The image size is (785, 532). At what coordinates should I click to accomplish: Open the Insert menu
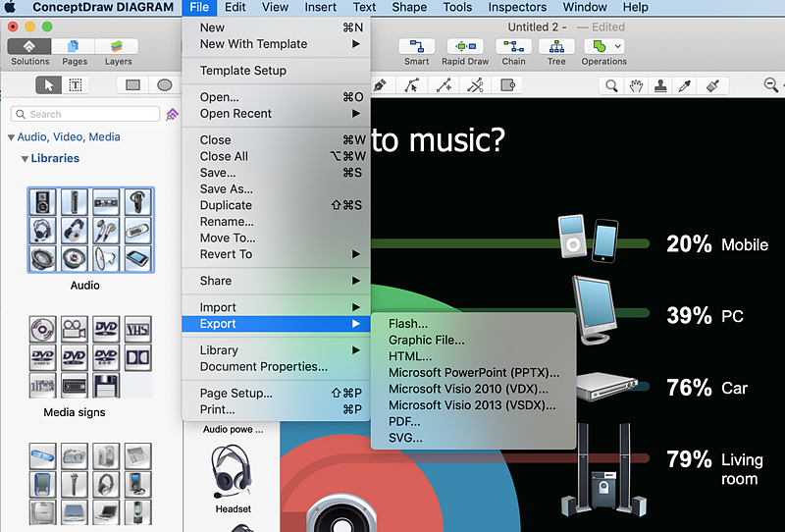point(321,7)
